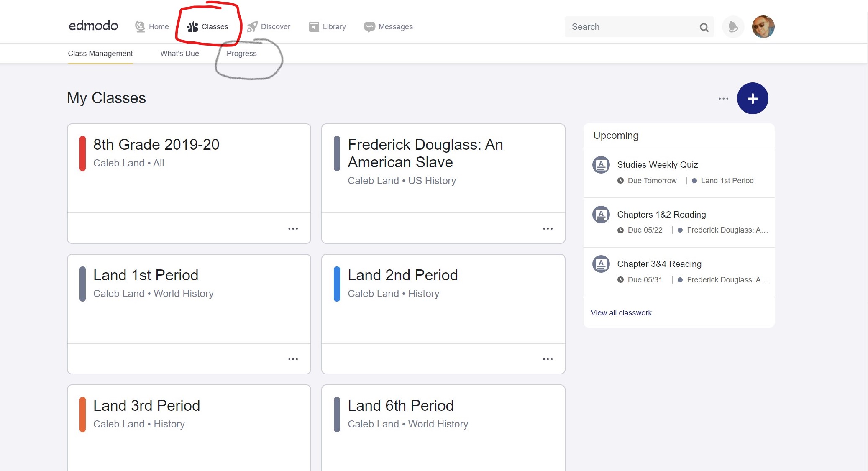Click red color bar on 8th Grade
868x471 pixels.
(82, 154)
